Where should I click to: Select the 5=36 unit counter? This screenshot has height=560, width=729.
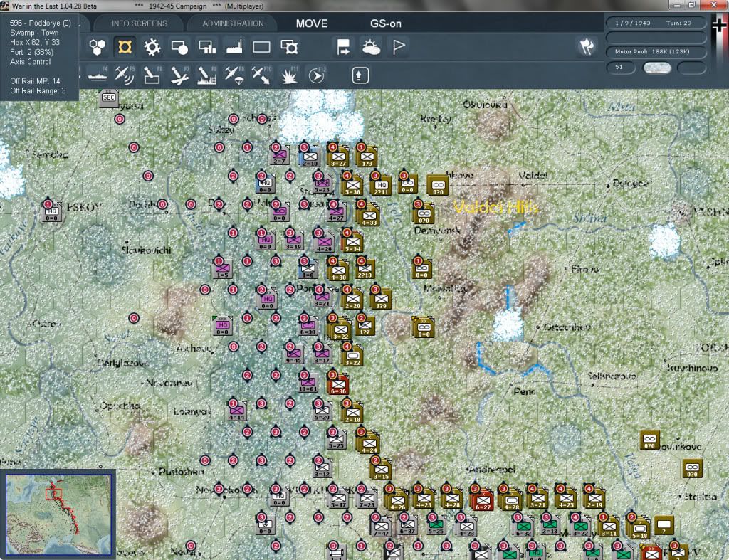353,185
